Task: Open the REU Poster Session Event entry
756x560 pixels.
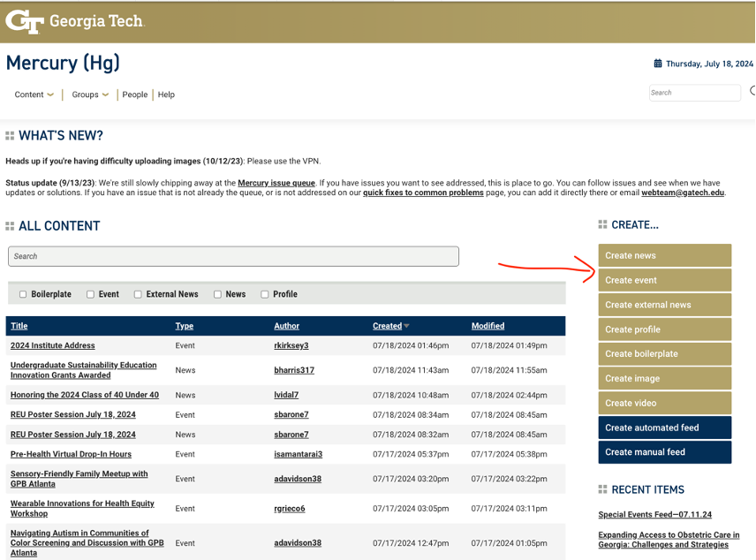Action: point(72,414)
